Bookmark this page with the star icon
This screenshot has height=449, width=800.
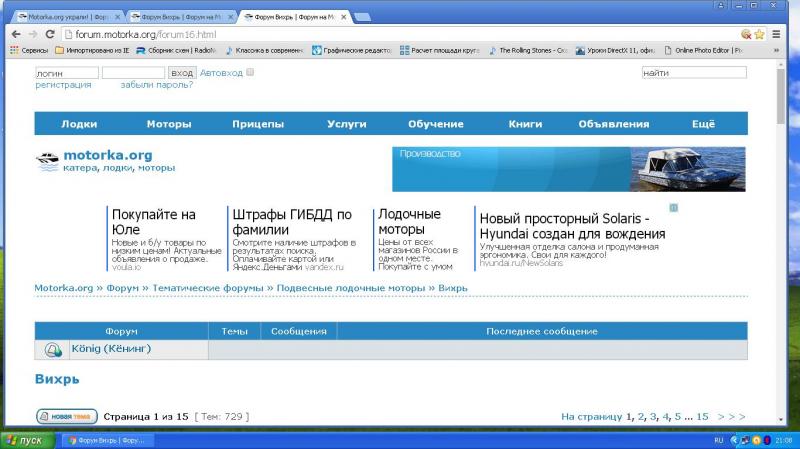759,34
